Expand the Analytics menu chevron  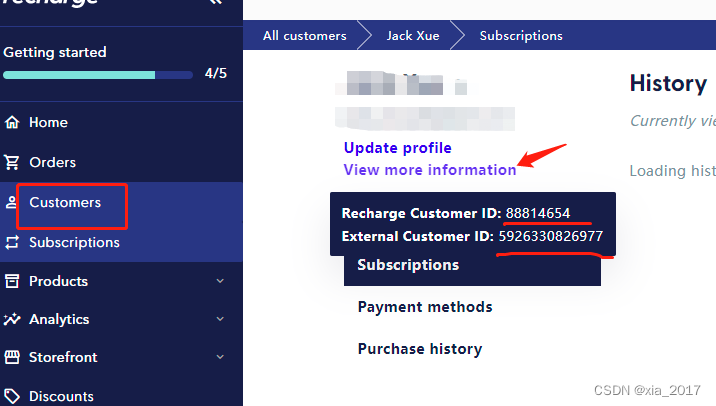(x=220, y=319)
